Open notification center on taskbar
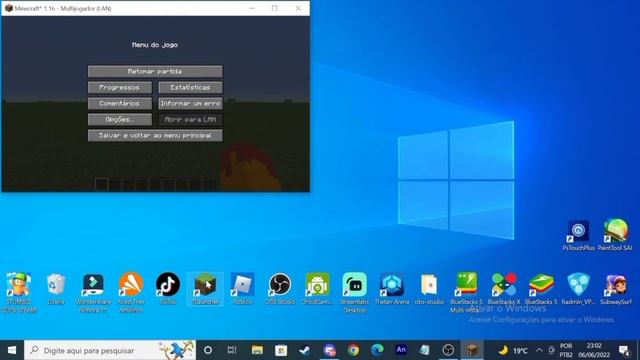 point(624,350)
